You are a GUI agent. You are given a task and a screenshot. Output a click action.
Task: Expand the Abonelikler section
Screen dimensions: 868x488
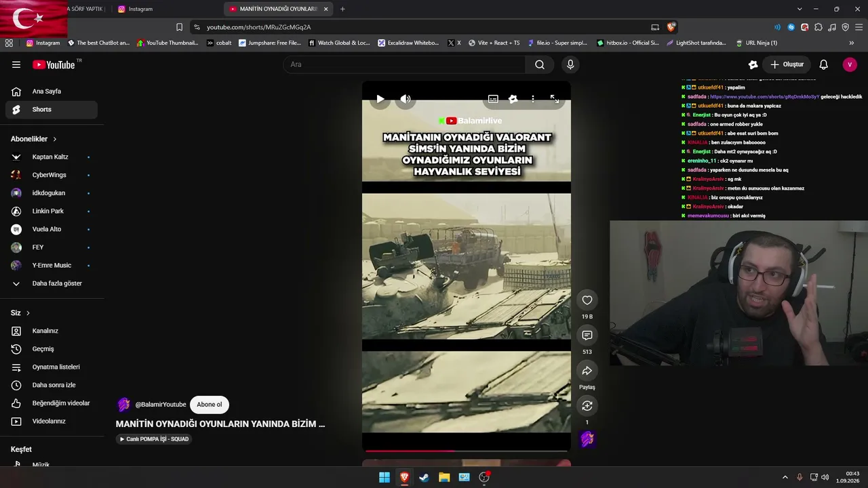(34, 139)
